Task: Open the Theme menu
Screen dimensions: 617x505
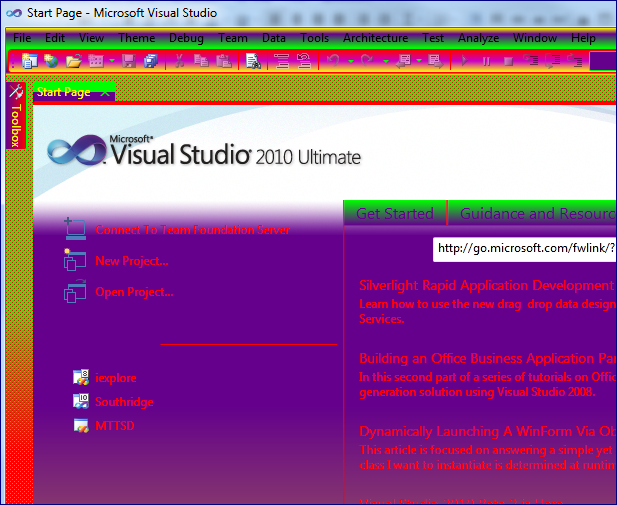Action: point(137,38)
